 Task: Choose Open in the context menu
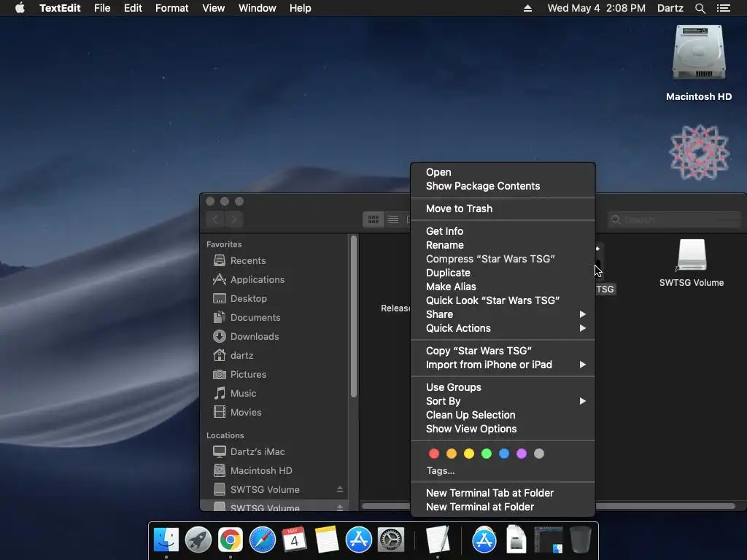pos(503,172)
